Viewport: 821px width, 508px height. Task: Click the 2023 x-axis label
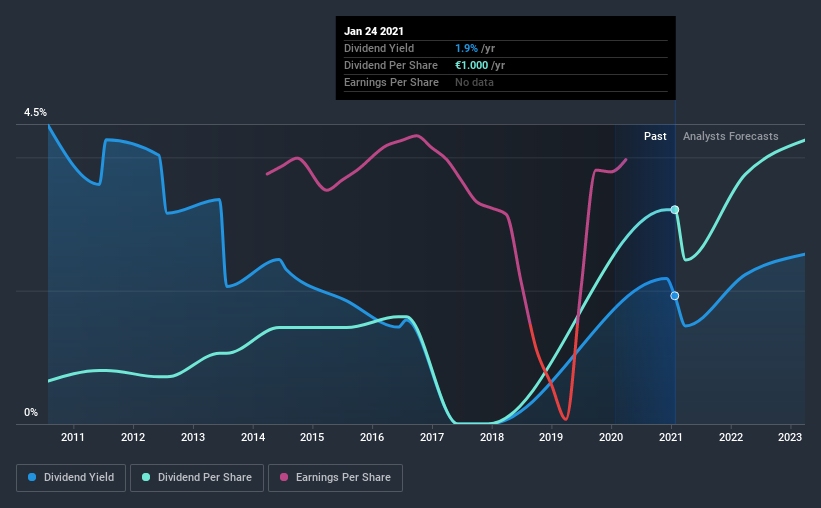tap(790, 437)
